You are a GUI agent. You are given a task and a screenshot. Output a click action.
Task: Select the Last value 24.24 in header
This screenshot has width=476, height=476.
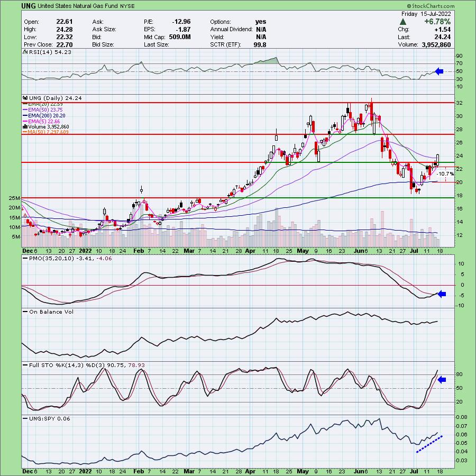coord(442,36)
